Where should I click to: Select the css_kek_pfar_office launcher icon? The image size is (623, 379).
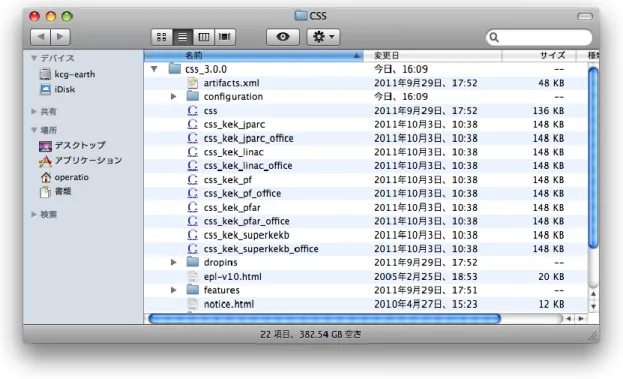pyautogui.click(x=193, y=221)
